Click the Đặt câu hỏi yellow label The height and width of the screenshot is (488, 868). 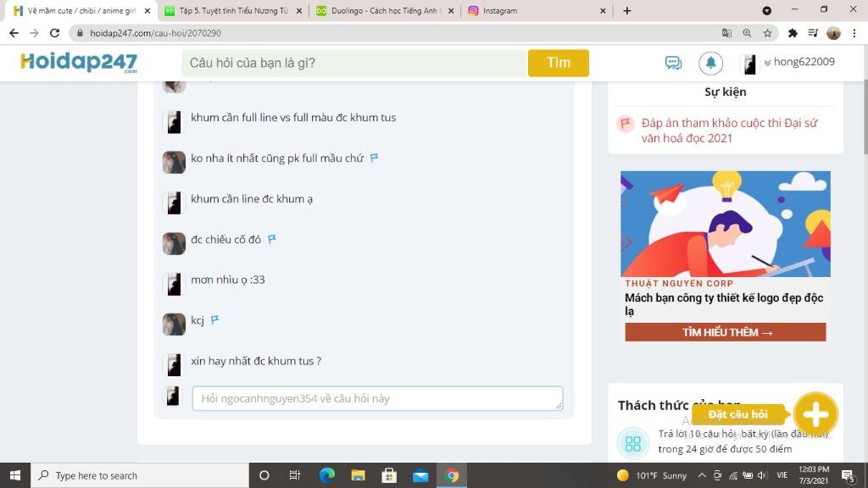(x=738, y=414)
